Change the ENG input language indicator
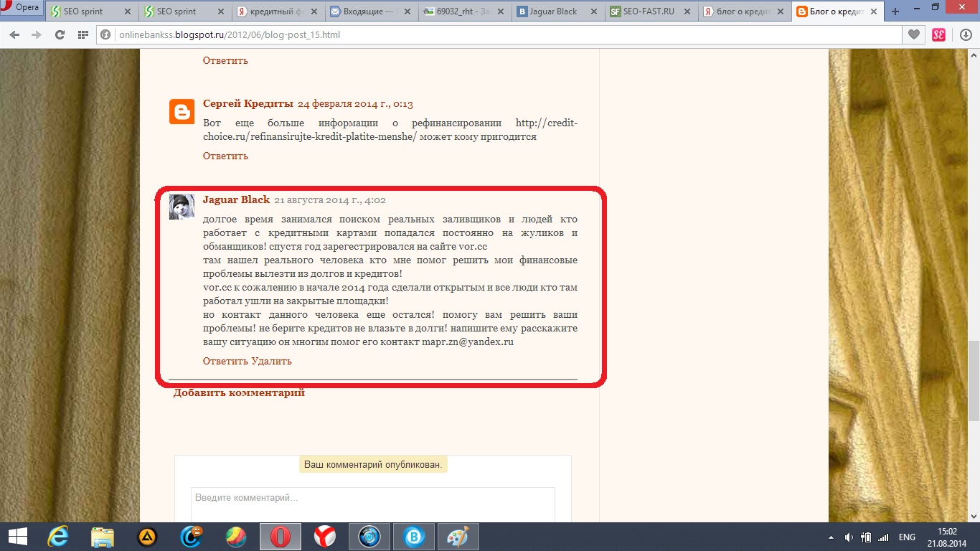The height and width of the screenshot is (551, 980). coord(907,537)
